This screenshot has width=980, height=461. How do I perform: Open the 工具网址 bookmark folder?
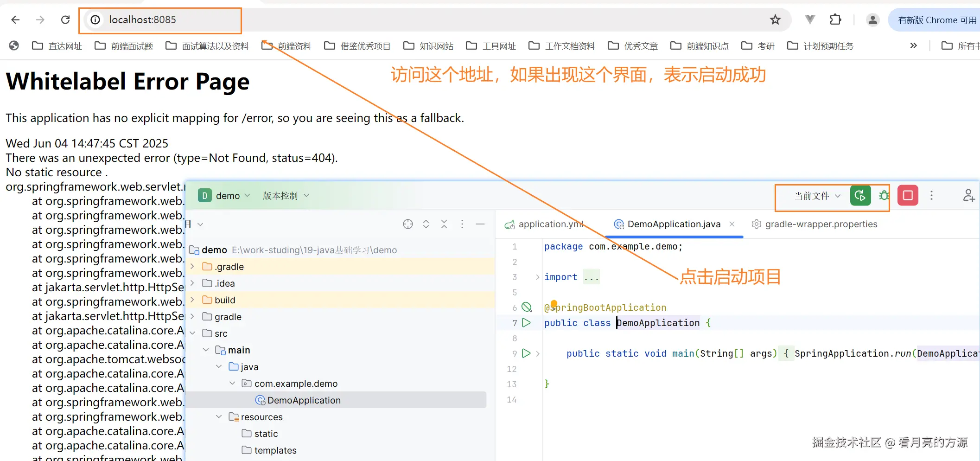point(491,46)
